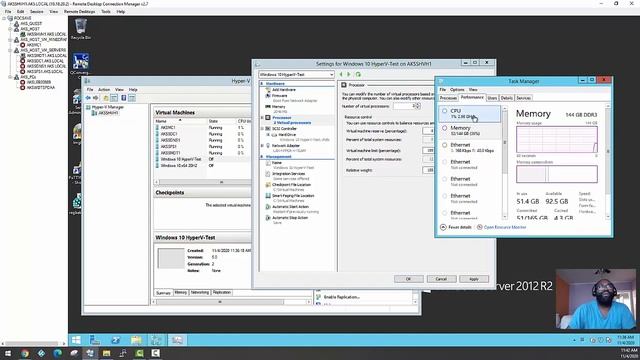Click the up-folder icon in Hyper-V Manager toolbar
The image size is (640, 360).
click(x=106, y=98)
